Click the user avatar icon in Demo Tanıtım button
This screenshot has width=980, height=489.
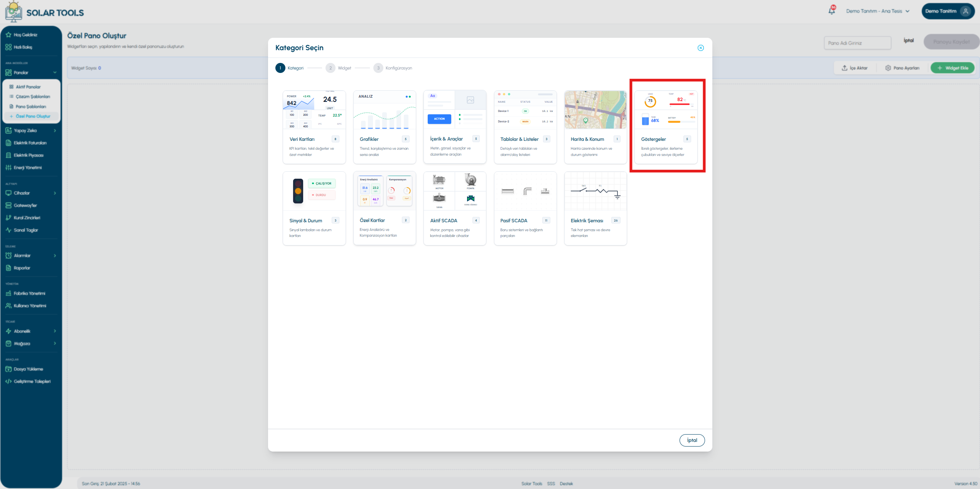[x=965, y=11]
